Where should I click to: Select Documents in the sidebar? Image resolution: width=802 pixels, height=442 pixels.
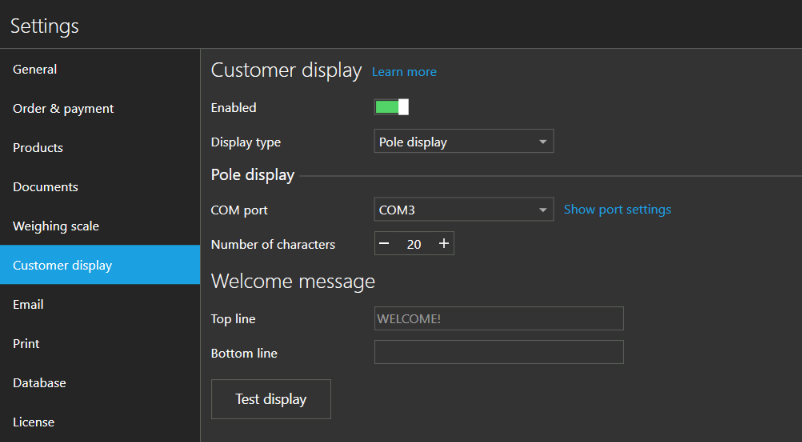pyautogui.click(x=100, y=187)
